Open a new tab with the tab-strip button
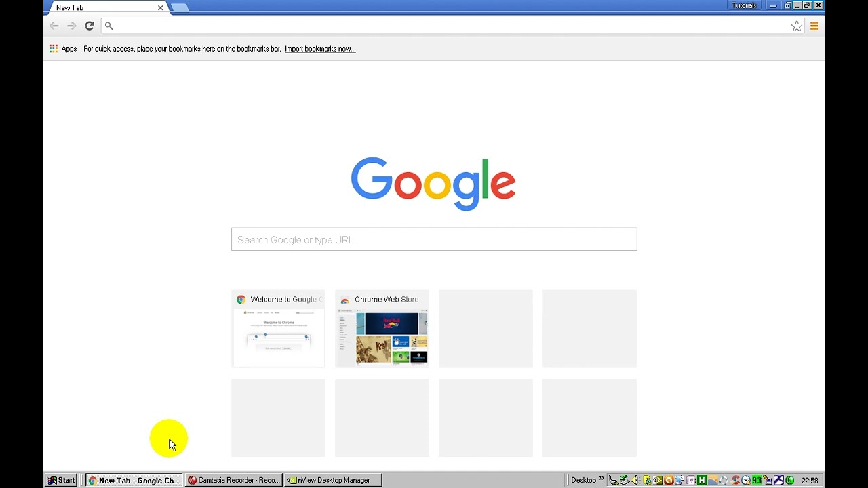The width and height of the screenshot is (868, 488). click(180, 7)
